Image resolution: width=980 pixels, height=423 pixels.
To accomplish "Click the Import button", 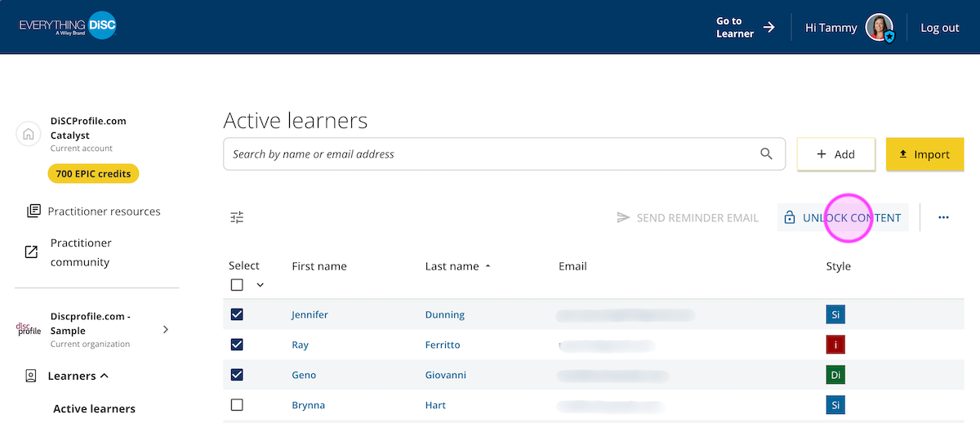I will pyautogui.click(x=925, y=154).
